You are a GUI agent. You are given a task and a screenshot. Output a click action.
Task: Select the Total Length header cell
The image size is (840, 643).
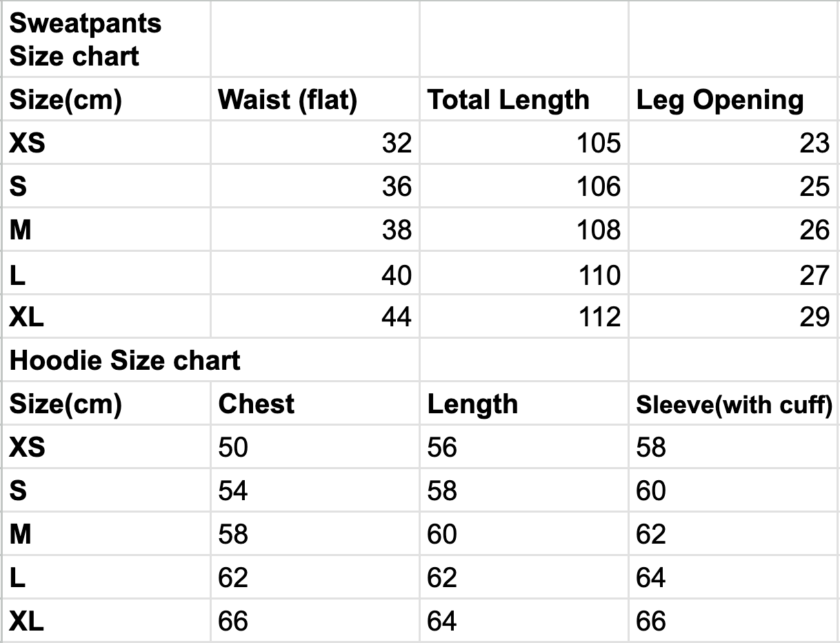[x=508, y=100]
